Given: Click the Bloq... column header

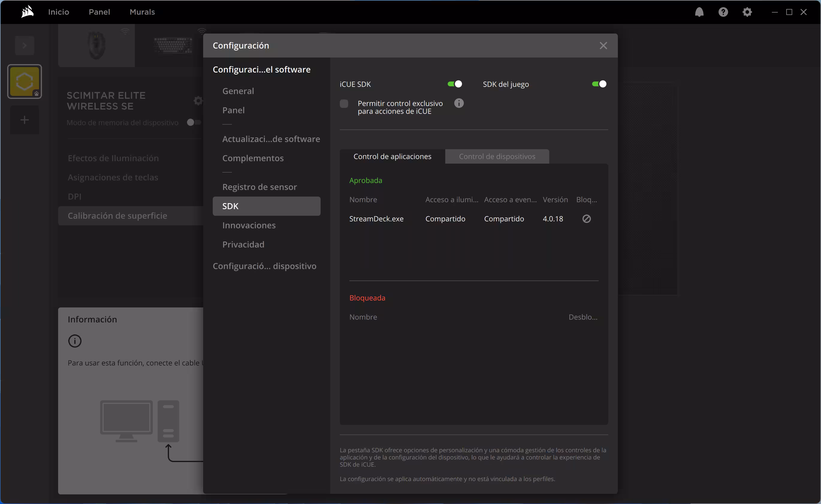Looking at the screenshot, I should tap(587, 199).
